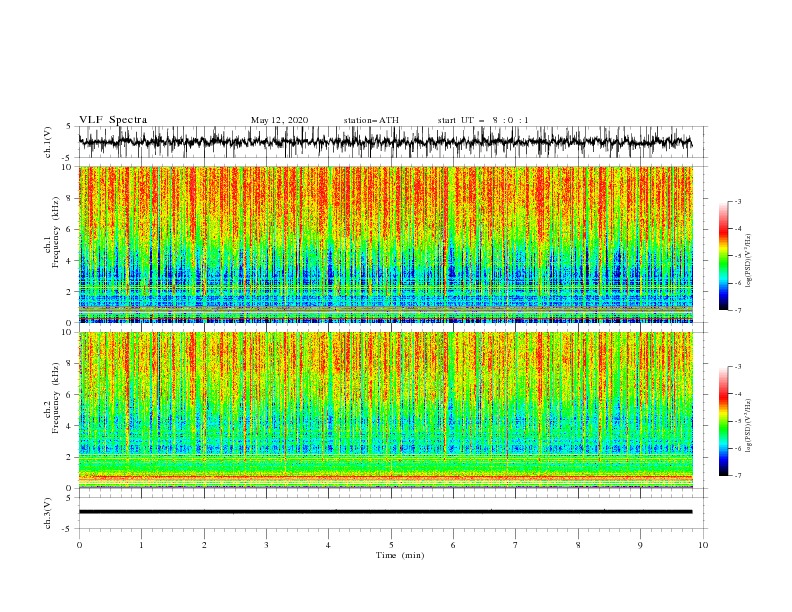Screen dimensions: 792x612
Task: Select the ch.2 Frequency (kHz) axis label
Action: pos(52,398)
